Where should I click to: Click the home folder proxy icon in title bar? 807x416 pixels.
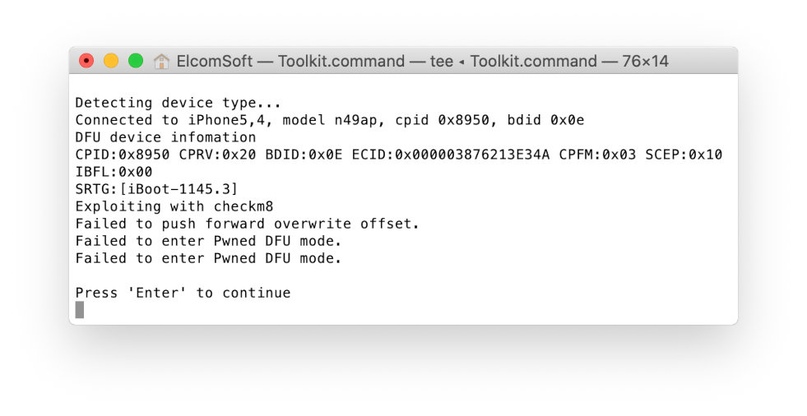pyautogui.click(x=161, y=61)
